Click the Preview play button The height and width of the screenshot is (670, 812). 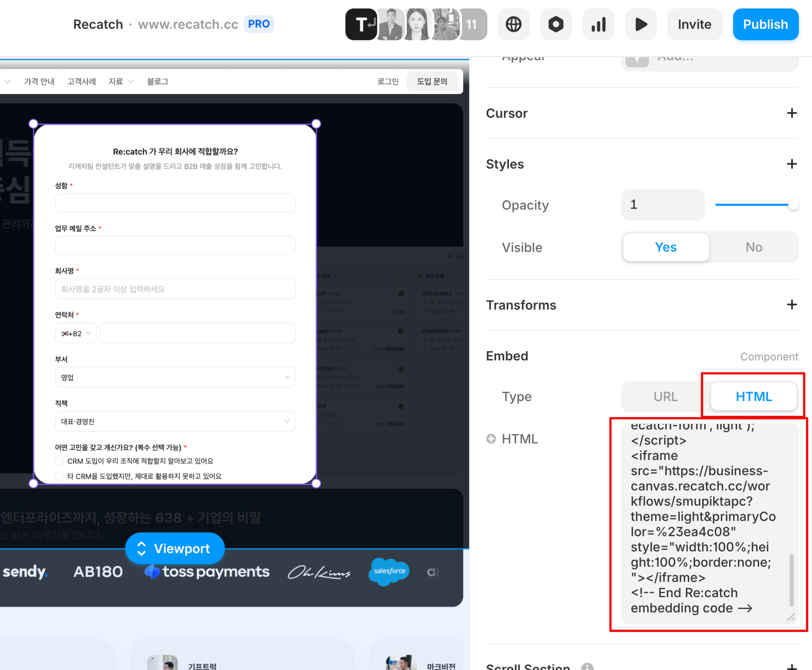click(641, 24)
